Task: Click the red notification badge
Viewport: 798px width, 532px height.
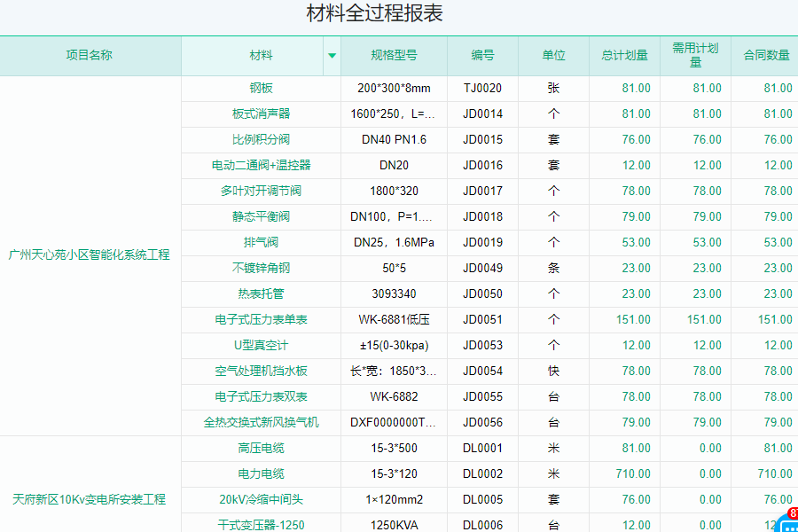Action: click(792, 513)
